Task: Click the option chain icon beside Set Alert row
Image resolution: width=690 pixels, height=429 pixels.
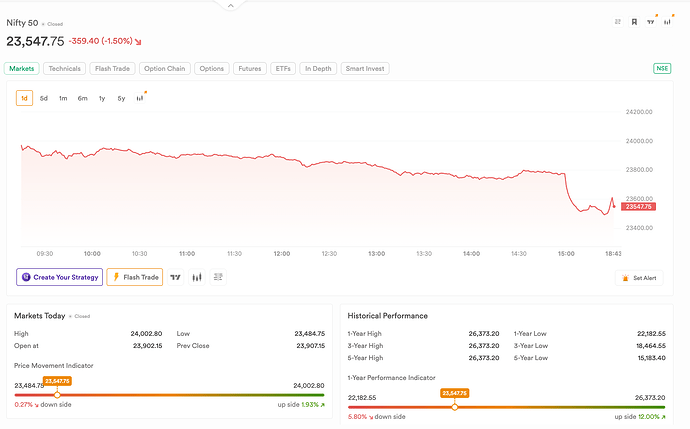Action: point(218,277)
